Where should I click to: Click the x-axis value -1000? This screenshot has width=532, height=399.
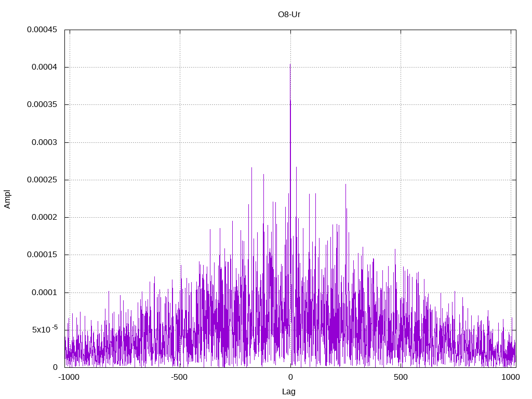click(x=69, y=377)
